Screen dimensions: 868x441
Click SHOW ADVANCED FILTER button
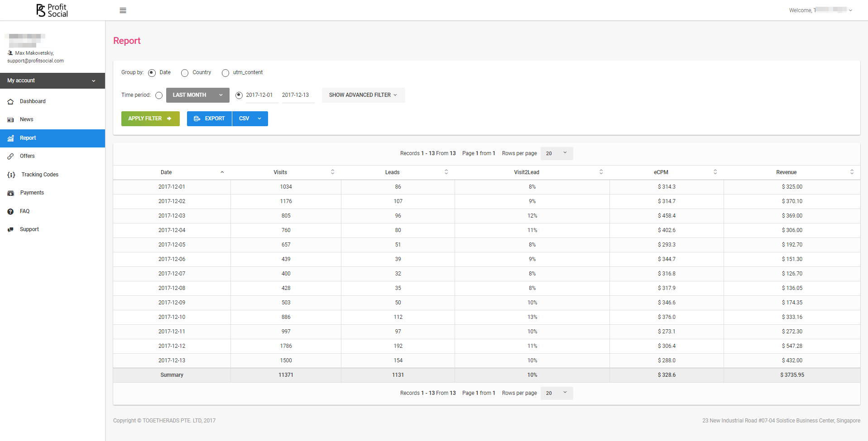pyautogui.click(x=363, y=95)
